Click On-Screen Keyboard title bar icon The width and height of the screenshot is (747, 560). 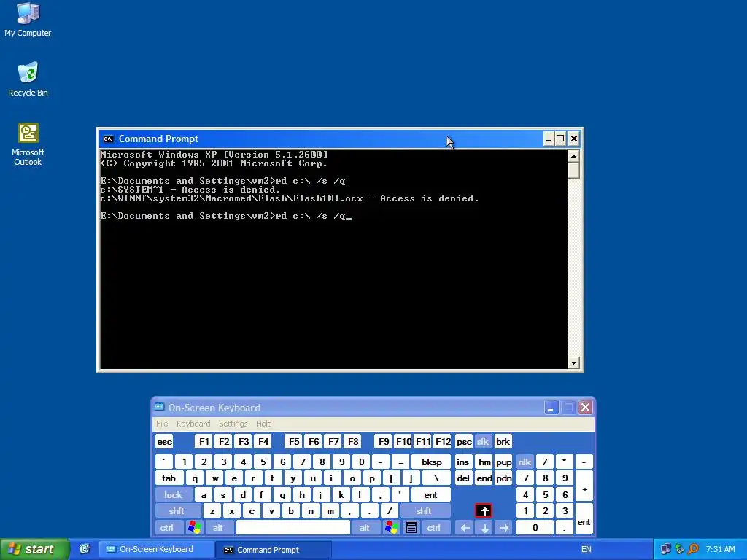click(160, 408)
